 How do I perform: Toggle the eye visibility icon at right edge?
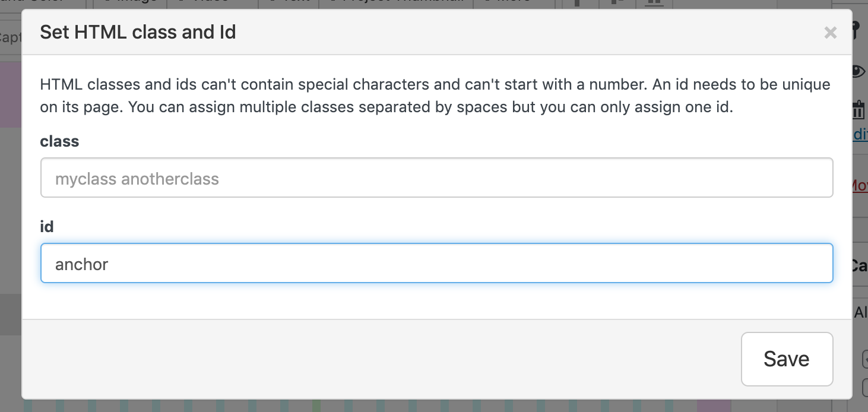tap(859, 71)
